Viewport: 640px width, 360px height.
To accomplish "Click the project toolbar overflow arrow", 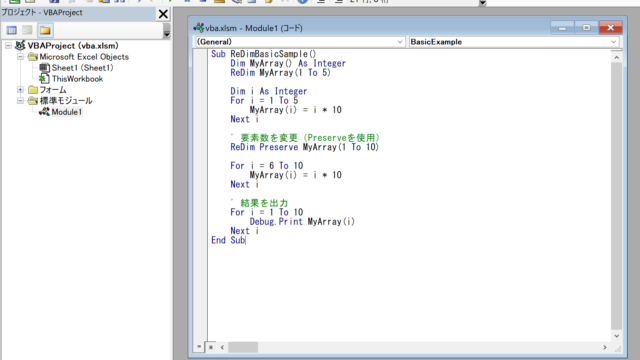I will click(167, 31).
